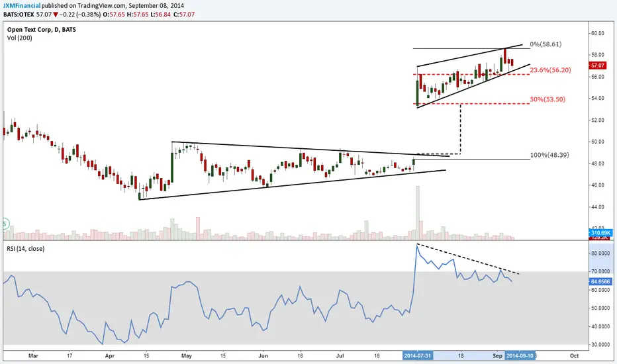Click the 2014-09-10 date marker

tap(520, 356)
